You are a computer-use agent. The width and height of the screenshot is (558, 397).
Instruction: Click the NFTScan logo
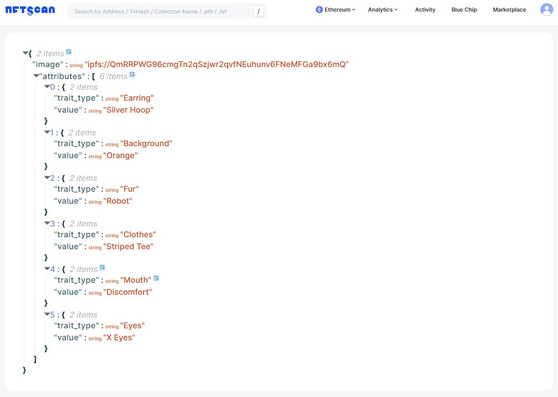point(30,10)
